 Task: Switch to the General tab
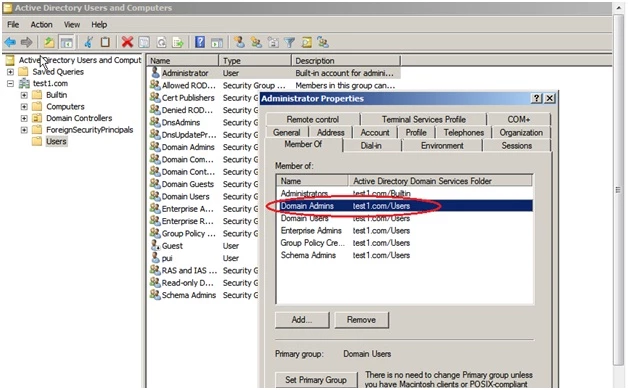point(286,133)
